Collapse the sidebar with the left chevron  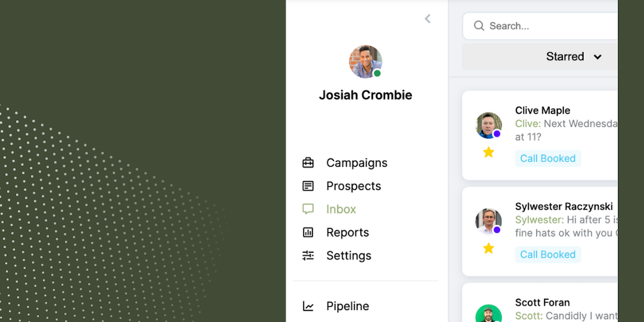tap(428, 19)
